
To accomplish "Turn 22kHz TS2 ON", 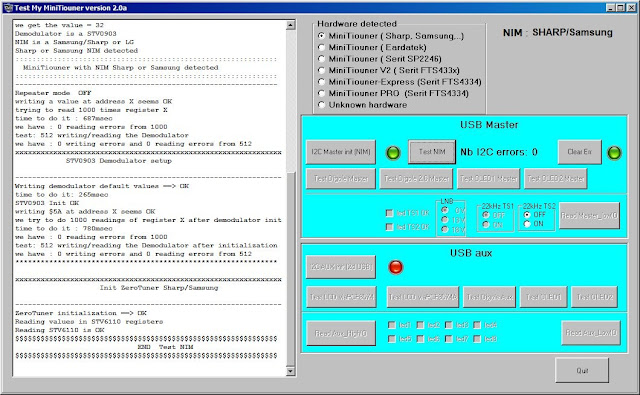I will (x=533, y=224).
